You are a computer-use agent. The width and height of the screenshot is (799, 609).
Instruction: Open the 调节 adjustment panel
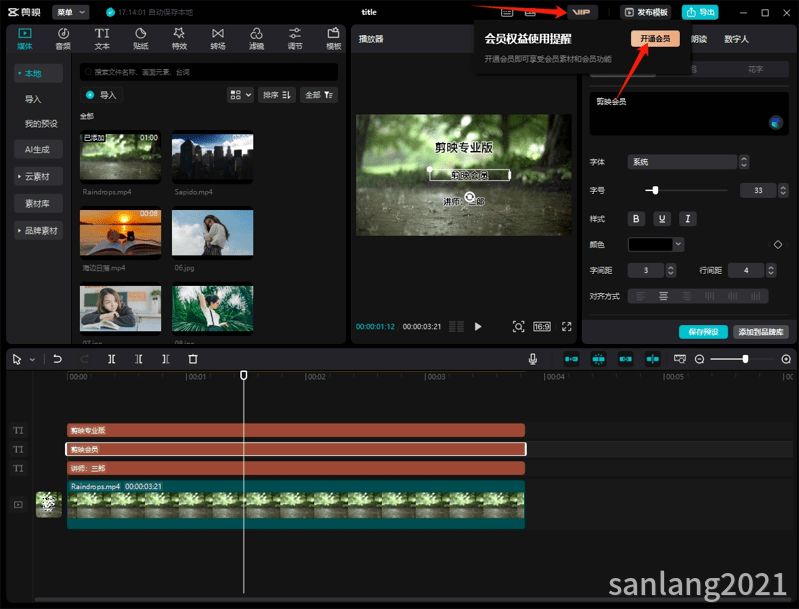click(295, 39)
